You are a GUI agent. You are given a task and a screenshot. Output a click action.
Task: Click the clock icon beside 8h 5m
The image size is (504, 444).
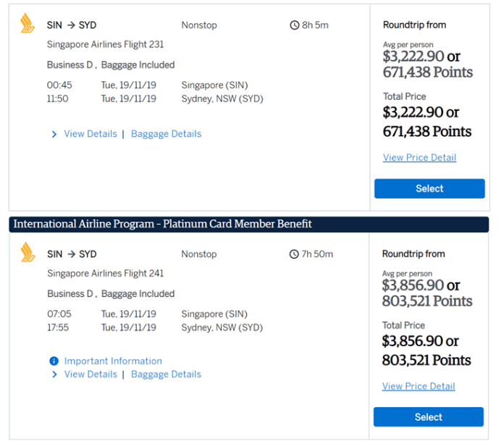(x=295, y=25)
